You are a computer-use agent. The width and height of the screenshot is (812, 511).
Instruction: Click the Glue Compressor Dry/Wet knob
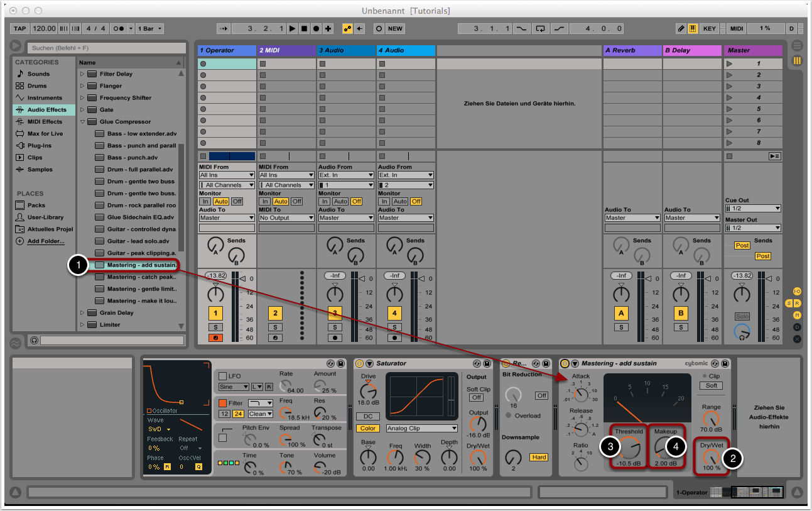(x=711, y=457)
